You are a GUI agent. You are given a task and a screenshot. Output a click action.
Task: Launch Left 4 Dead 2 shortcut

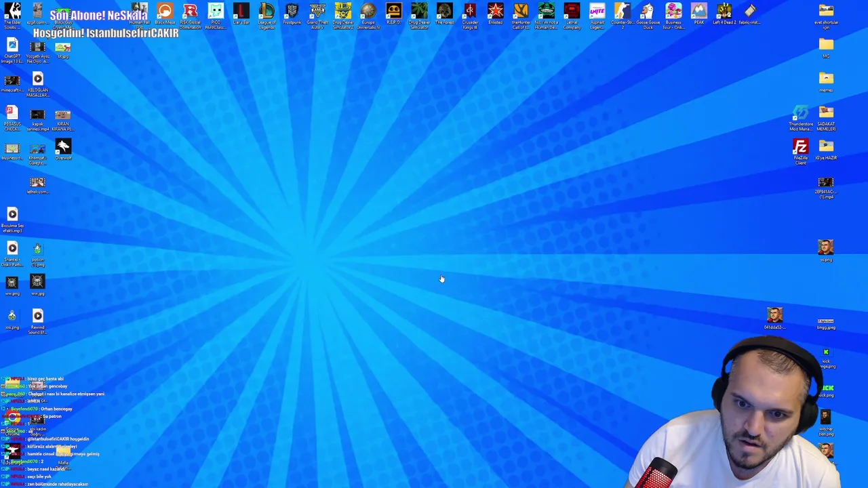coord(724,15)
